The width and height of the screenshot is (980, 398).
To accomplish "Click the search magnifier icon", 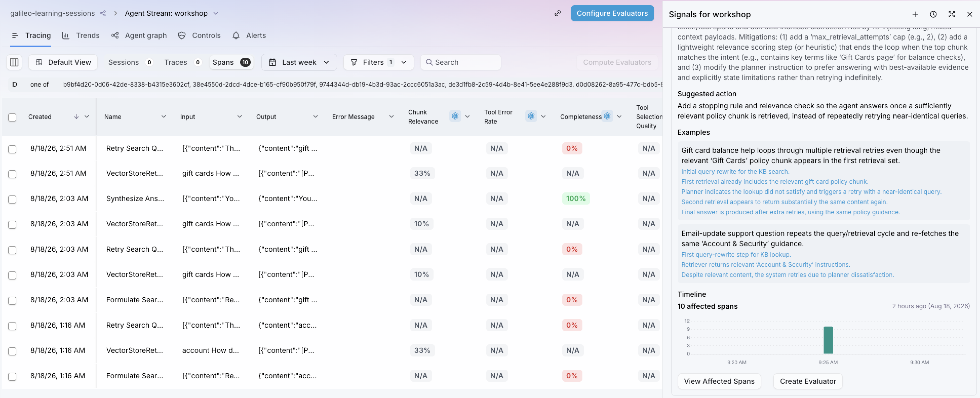I will click(x=429, y=62).
